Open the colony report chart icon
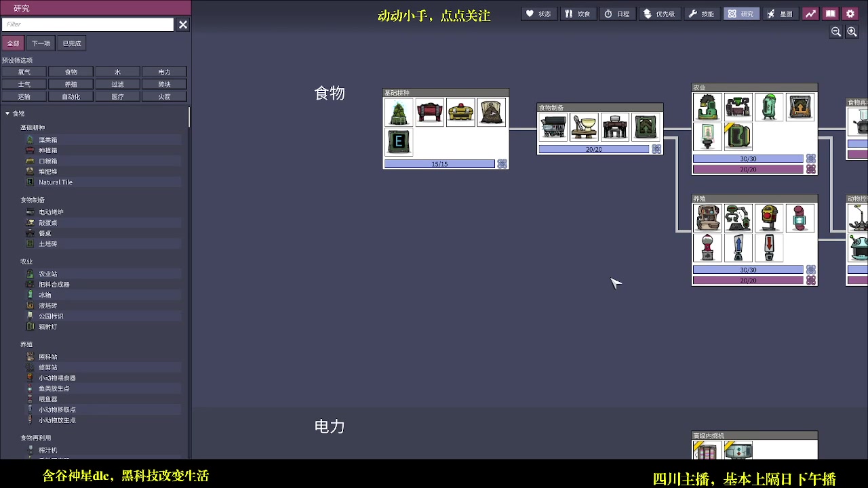The width and height of the screenshot is (868, 488). 810,14
